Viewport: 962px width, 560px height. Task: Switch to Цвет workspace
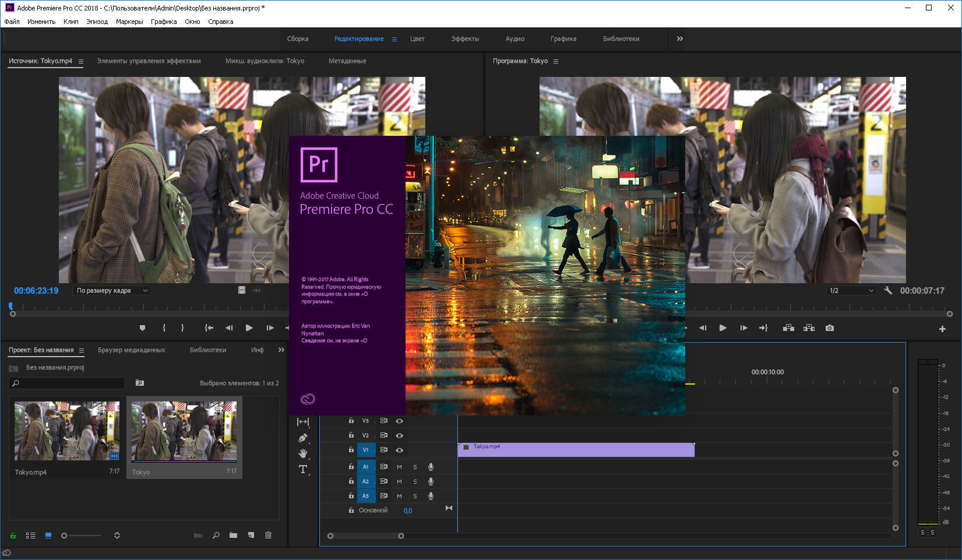417,38
